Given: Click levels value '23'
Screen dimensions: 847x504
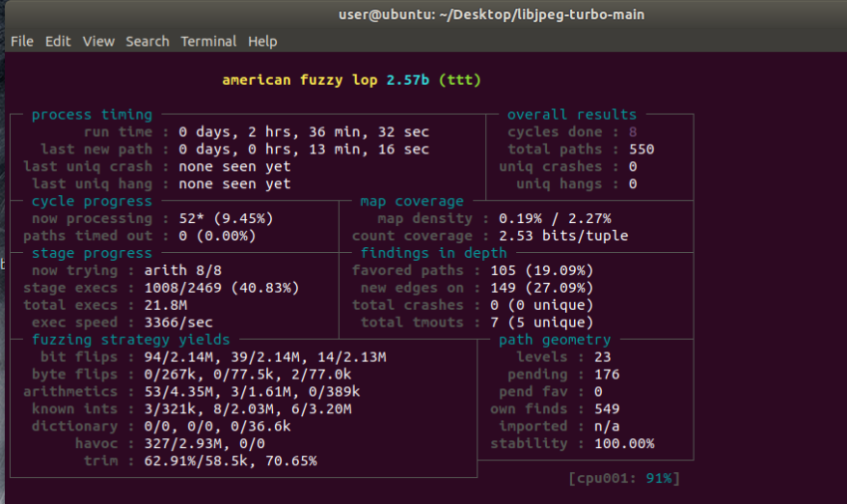Looking at the screenshot, I should [x=602, y=357].
